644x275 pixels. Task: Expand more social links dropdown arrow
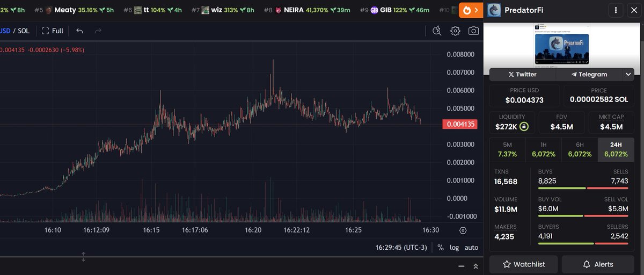628,74
